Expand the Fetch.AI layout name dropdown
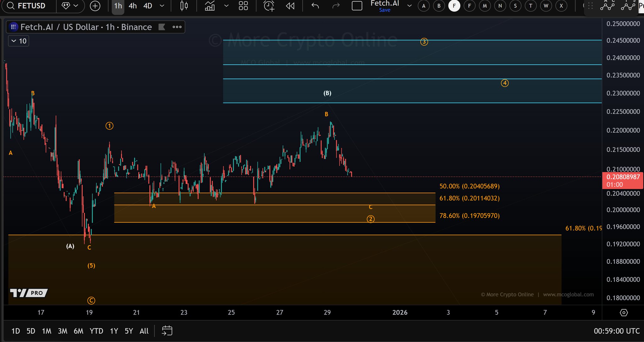The width and height of the screenshot is (644, 342). coord(409,6)
